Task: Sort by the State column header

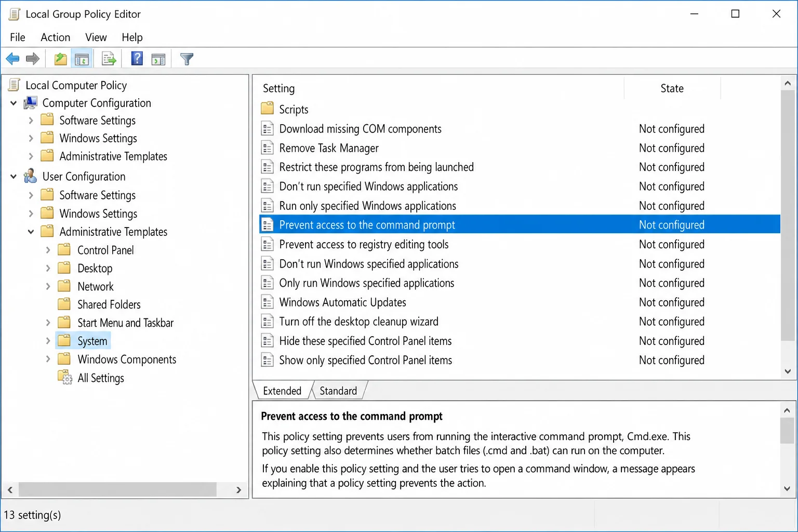Action: 672,88
